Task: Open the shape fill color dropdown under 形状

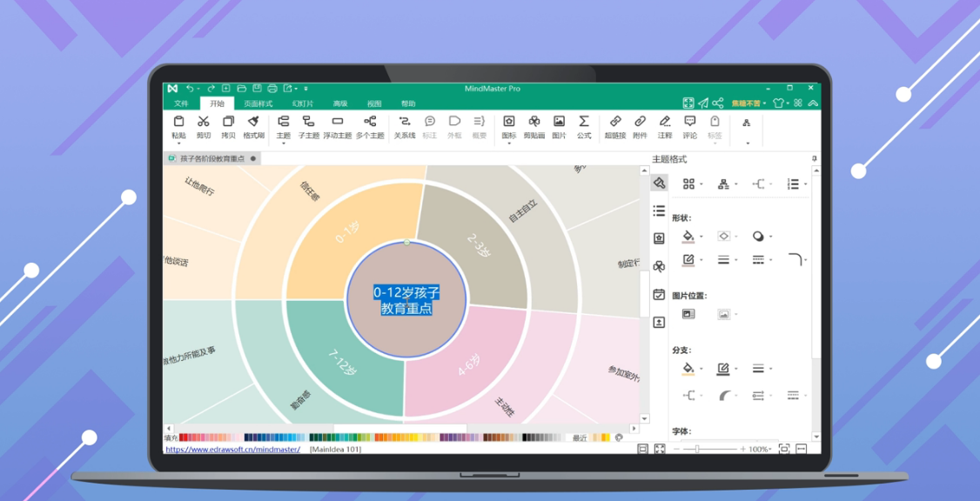Action: [701, 237]
